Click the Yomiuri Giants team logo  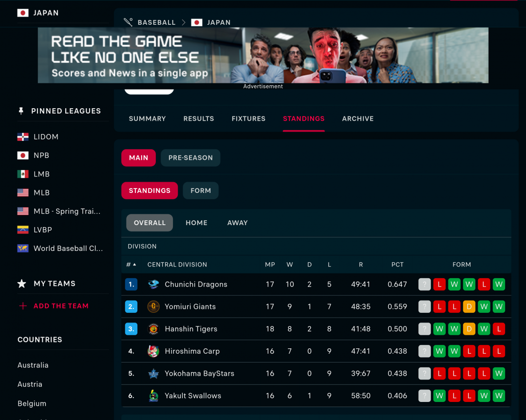click(x=153, y=307)
